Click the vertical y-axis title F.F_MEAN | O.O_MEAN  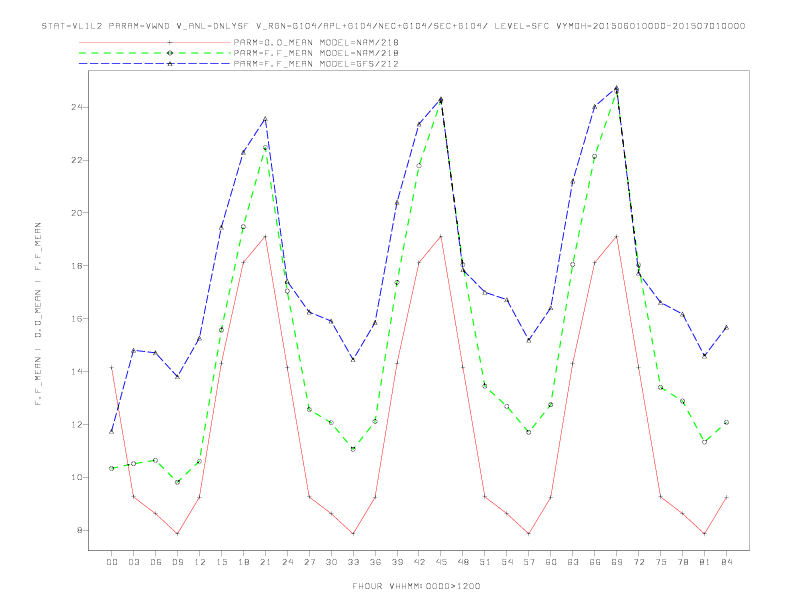click(38, 314)
